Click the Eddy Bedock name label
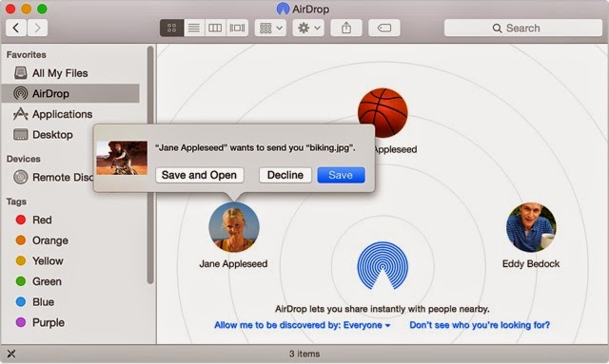609x364 pixels. click(x=531, y=264)
